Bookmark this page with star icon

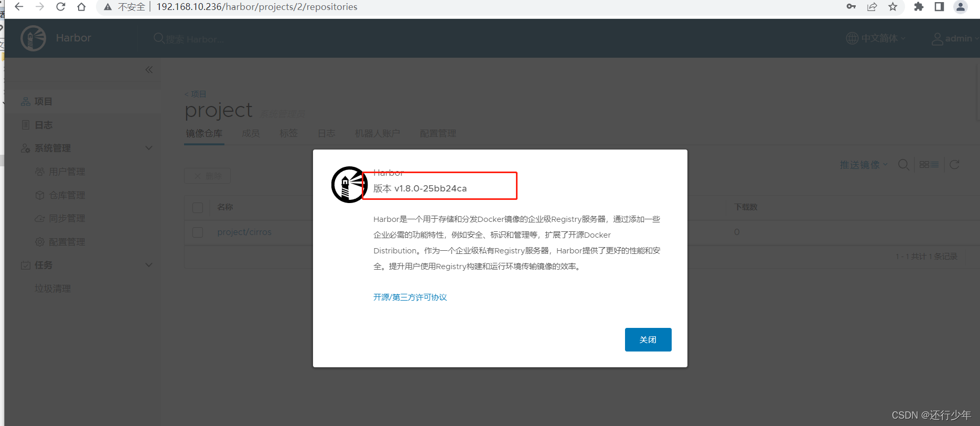[893, 7]
